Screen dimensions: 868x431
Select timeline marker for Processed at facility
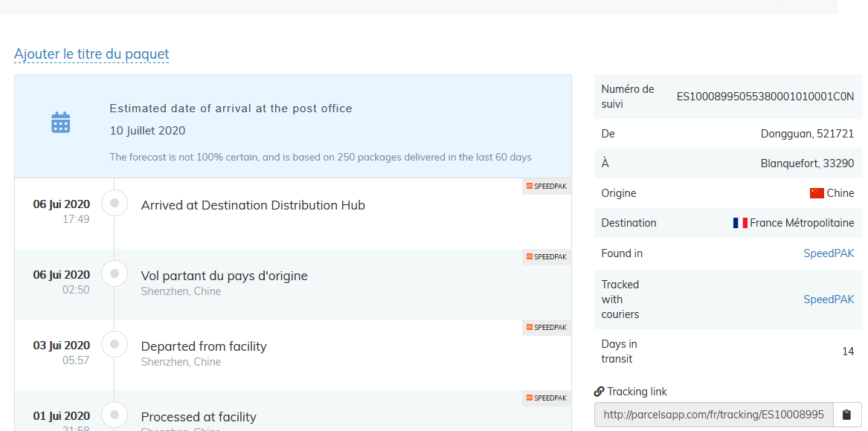115,415
